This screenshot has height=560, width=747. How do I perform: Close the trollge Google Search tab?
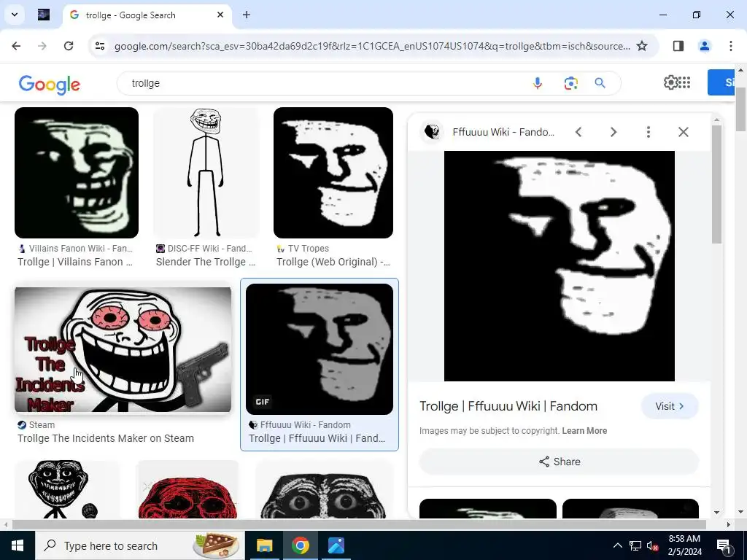click(x=220, y=15)
